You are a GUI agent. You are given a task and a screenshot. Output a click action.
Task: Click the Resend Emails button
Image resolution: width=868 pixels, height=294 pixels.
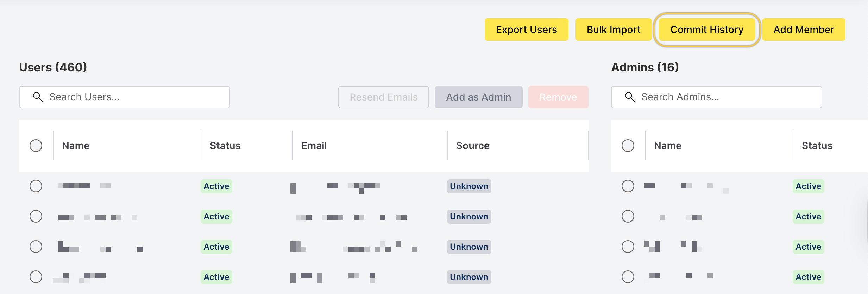(383, 97)
